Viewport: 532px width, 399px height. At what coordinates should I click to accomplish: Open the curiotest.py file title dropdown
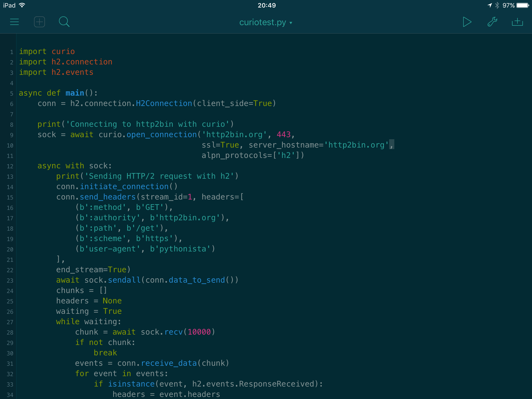point(266,22)
